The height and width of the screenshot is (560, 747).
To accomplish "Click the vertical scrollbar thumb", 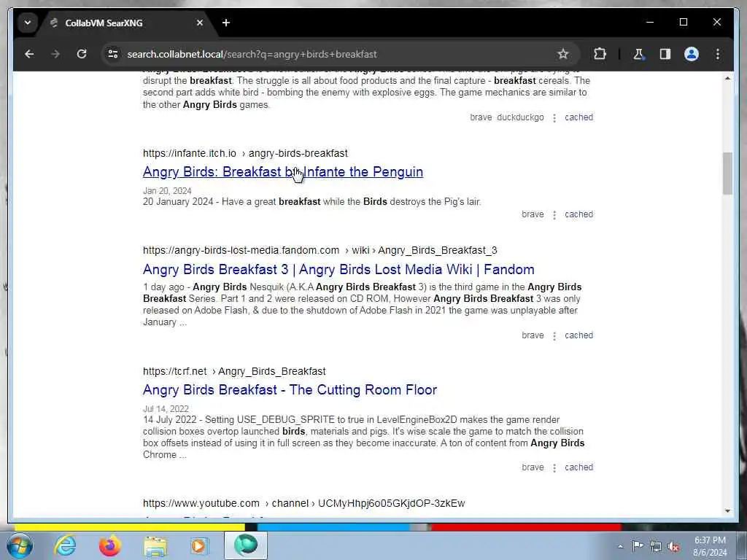I will (727, 174).
